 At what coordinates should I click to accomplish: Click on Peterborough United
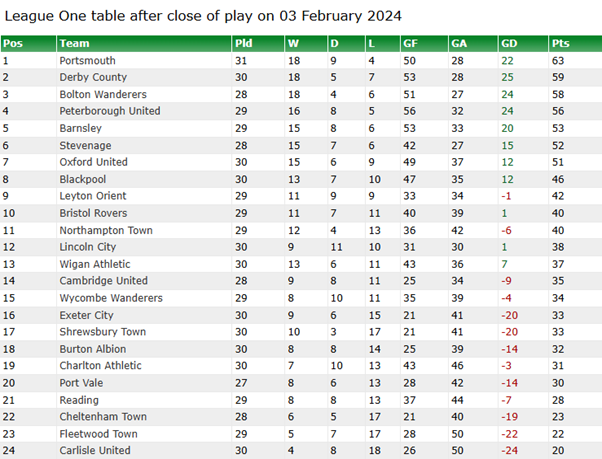tap(110, 111)
